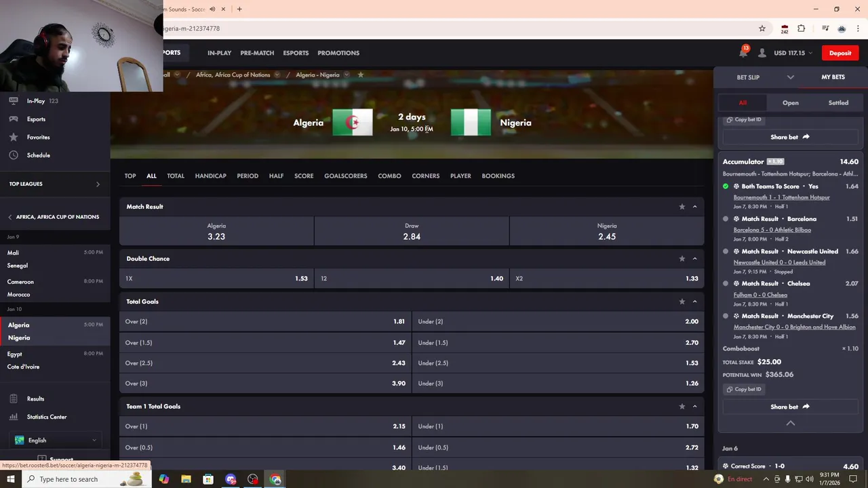Open the English language dropdown
The height and width of the screenshot is (488, 868).
coord(55,440)
